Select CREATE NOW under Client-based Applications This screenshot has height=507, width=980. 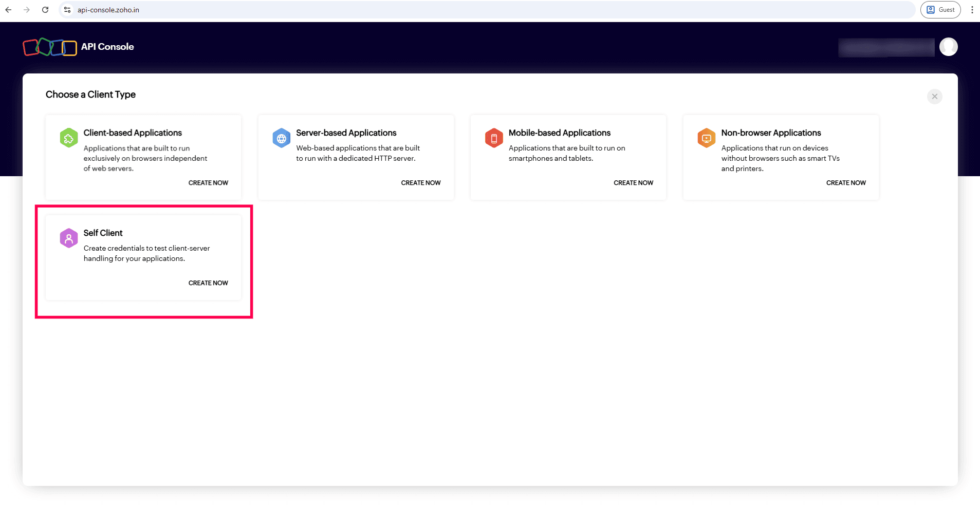click(x=208, y=182)
